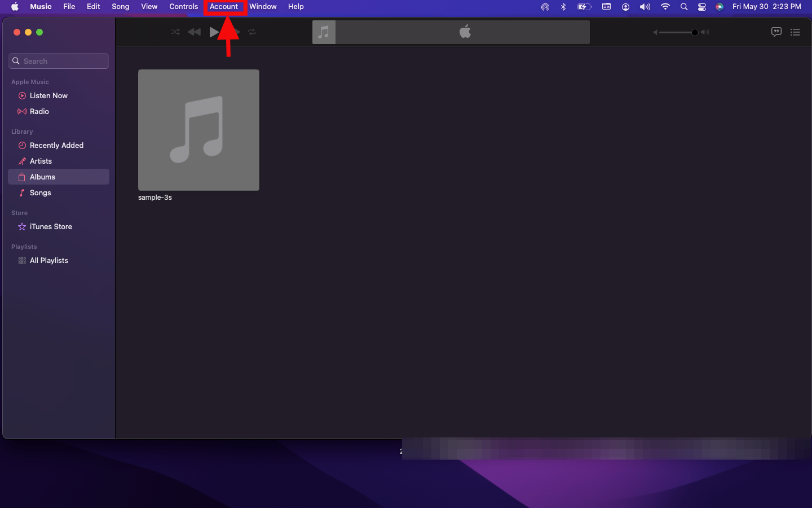This screenshot has height=508, width=812.
Task: Expand the View menu
Action: click(x=149, y=7)
